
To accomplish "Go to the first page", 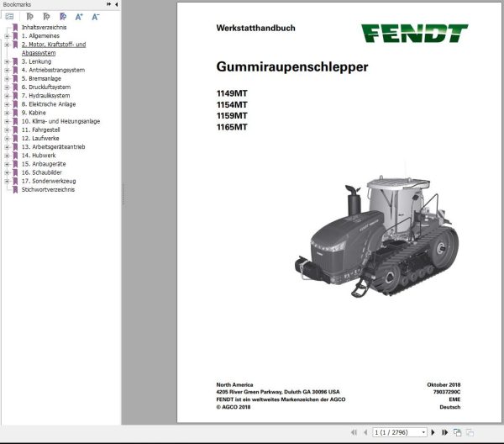I will click(354, 432).
